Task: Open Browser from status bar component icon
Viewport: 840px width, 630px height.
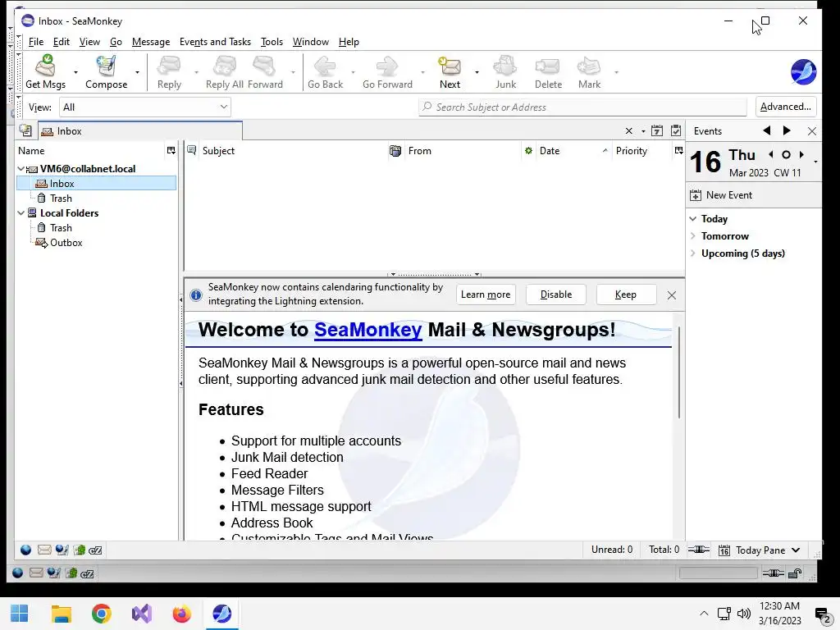Action: pos(25,550)
